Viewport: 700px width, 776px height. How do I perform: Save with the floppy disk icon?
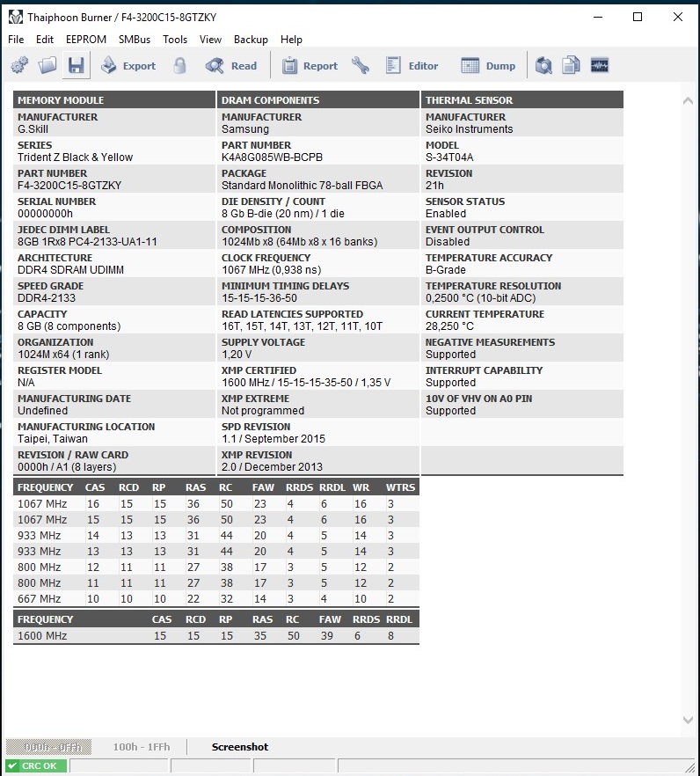(x=77, y=65)
